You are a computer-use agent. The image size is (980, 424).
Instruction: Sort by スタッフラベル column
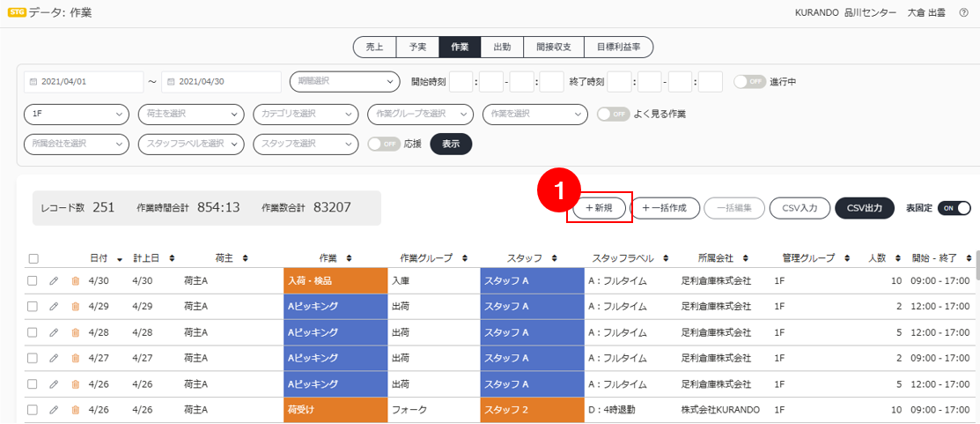(667, 257)
